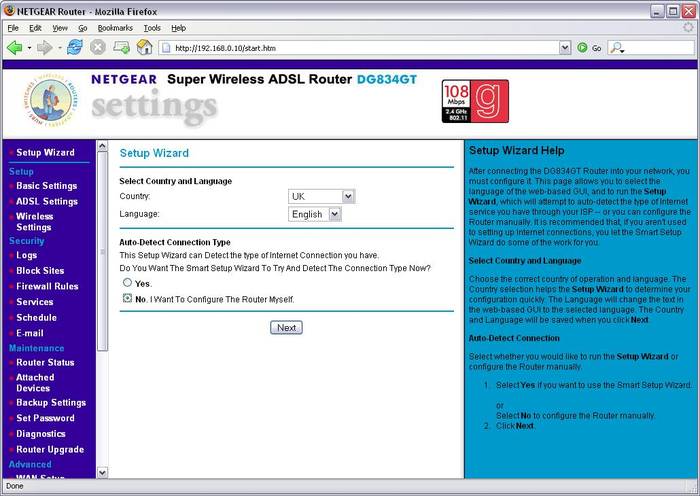Click the sidebar scrollbar down arrow
700x496 pixels.
[x=102, y=471]
